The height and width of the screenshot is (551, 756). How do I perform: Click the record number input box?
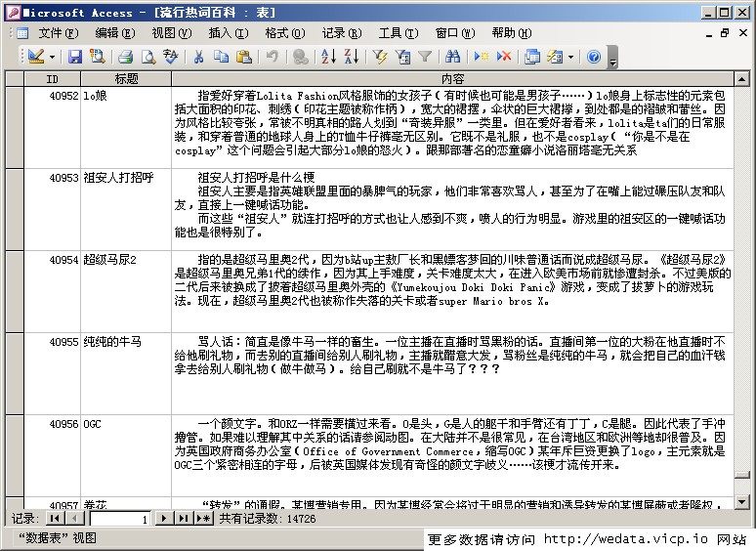pos(120,519)
